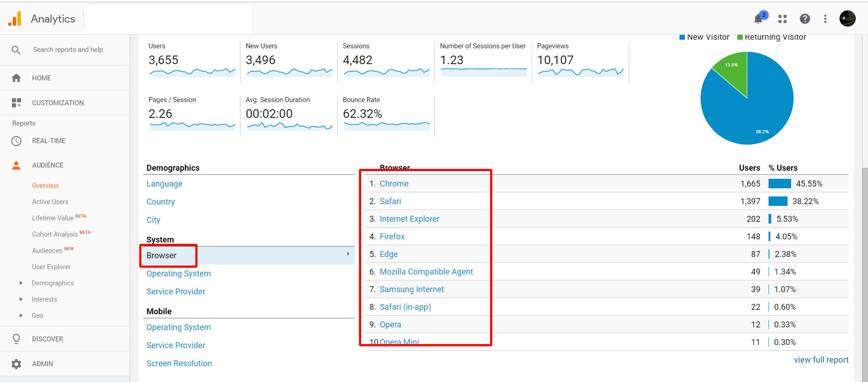Open the Safari (in-app) browser row
Screen dimensions: 868x382
(405, 307)
